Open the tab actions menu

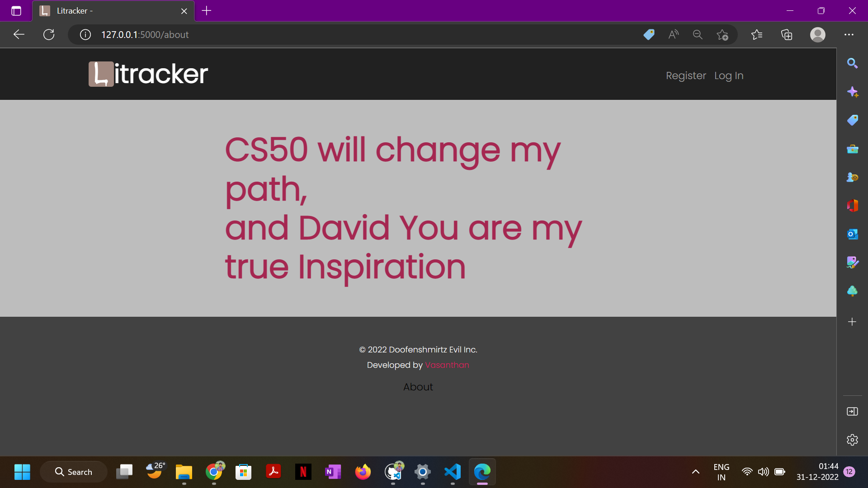point(16,11)
